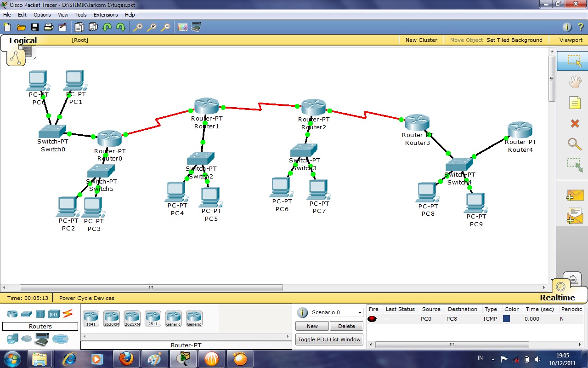This screenshot has height=368, width=588.
Task: Switch to the Realtime mode tab
Action: click(558, 298)
